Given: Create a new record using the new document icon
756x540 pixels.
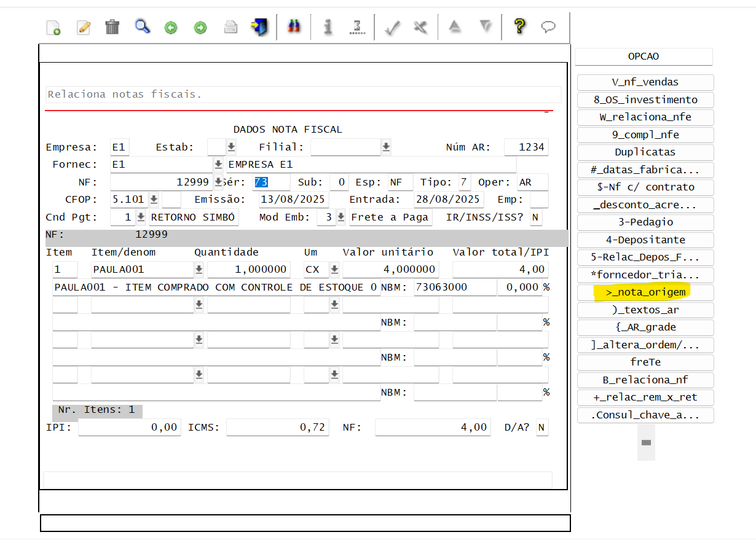Looking at the screenshot, I should tap(53, 27).
